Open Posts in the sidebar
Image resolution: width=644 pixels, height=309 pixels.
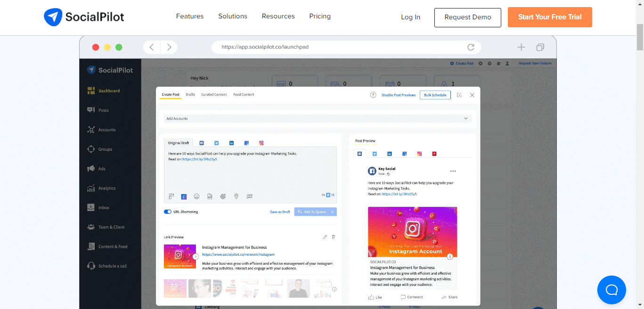click(x=98, y=110)
